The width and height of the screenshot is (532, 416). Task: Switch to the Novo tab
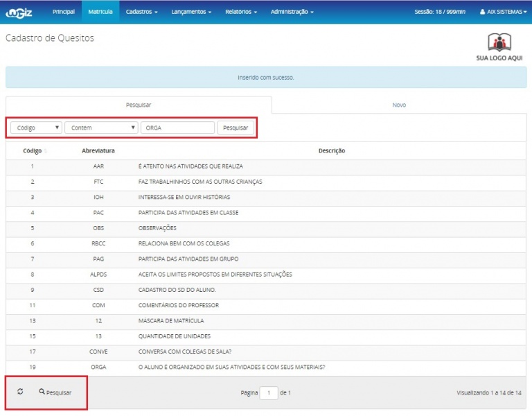point(399,105)
